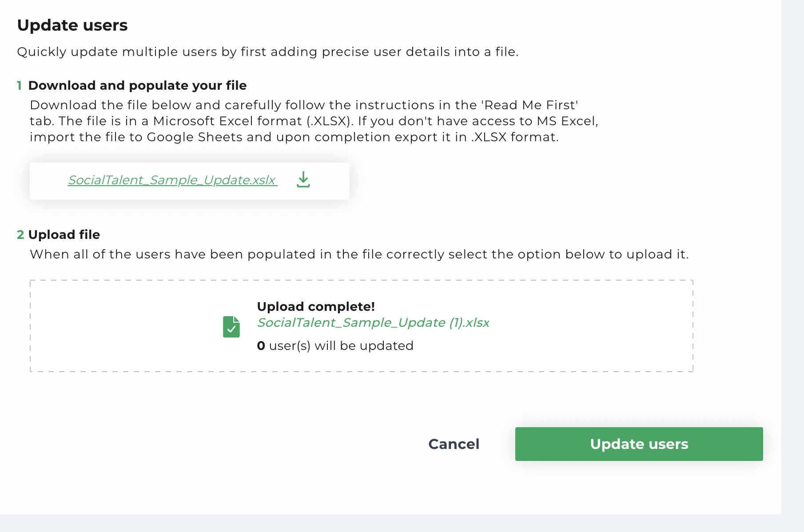Click the 'Quickly update multiple users' intro sentence
Viewport: 804px width, 532px height.
[268, 52]
